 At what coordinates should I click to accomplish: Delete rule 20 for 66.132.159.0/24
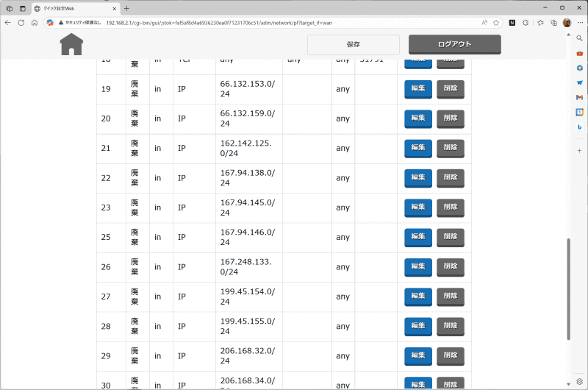point(451,118)
